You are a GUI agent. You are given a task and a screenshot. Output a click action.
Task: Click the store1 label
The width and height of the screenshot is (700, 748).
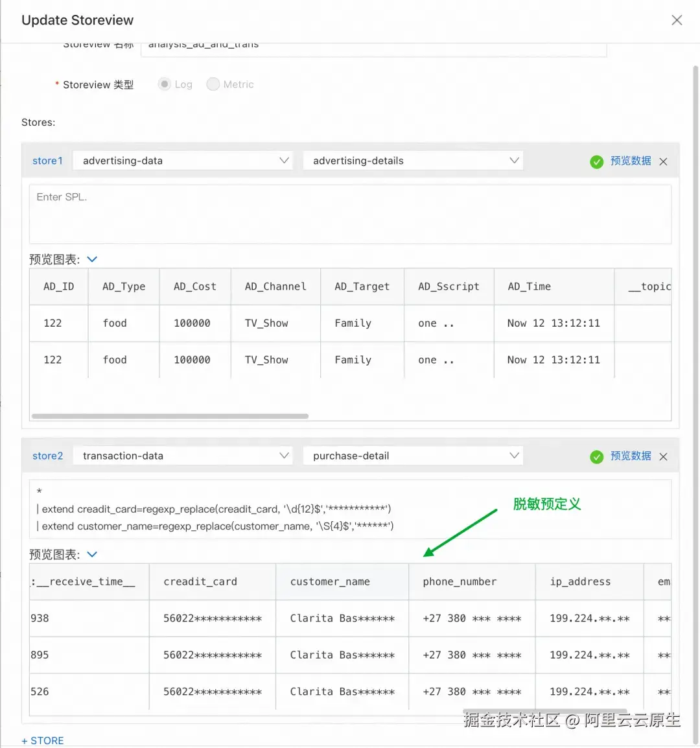click(x=47, y=161)
